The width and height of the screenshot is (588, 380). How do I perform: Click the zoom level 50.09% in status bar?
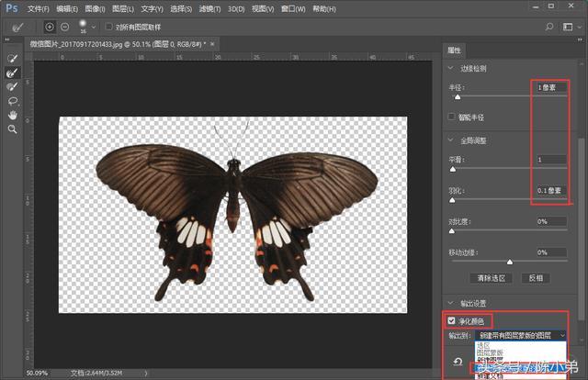click(37, 373)
